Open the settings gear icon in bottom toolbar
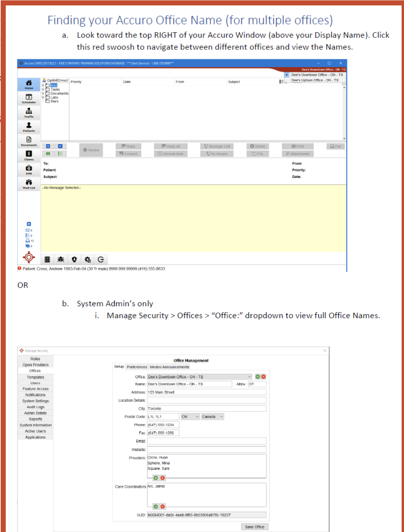Screen dimensions: 404x532 click(88, 260)
